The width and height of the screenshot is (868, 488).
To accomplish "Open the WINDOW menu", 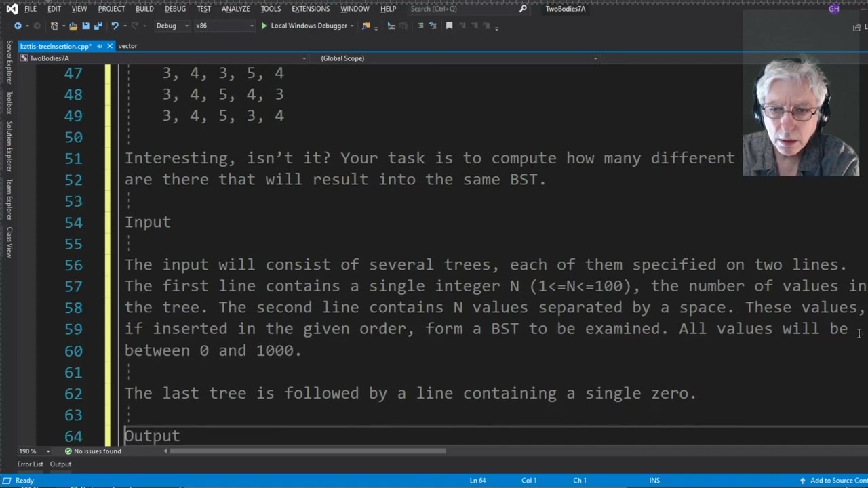I will tap(355, 9).
